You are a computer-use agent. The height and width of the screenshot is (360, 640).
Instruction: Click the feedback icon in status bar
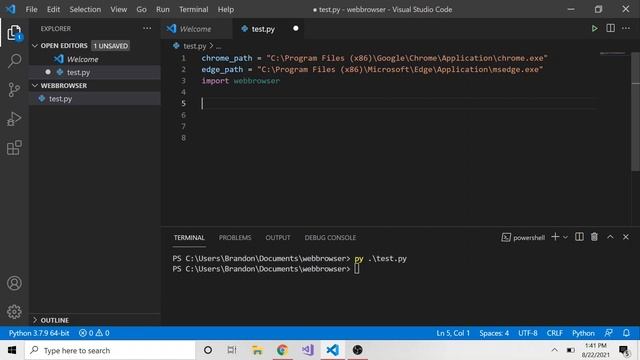[x=609, y=333]
